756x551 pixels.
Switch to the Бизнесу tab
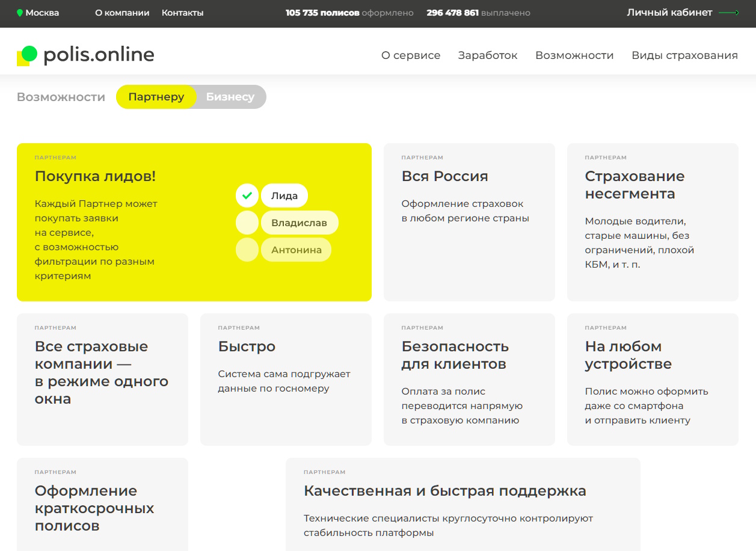pos(230,97)
